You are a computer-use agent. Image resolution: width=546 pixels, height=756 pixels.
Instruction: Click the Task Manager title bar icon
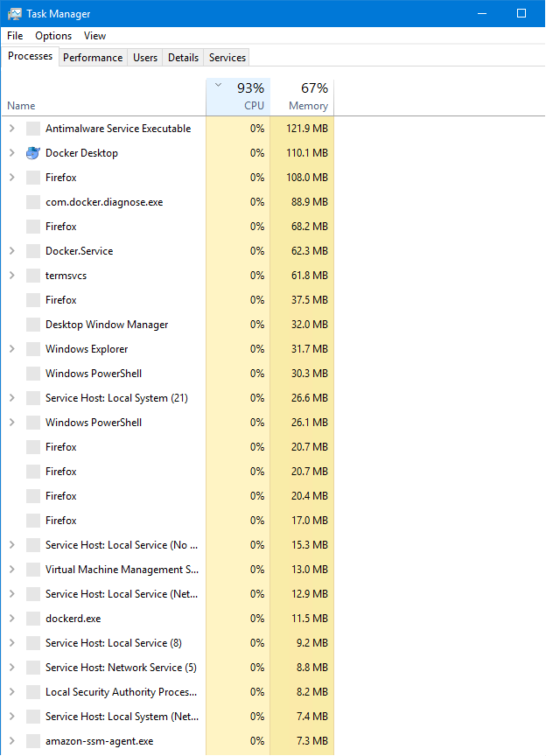[x=15, y=13]
